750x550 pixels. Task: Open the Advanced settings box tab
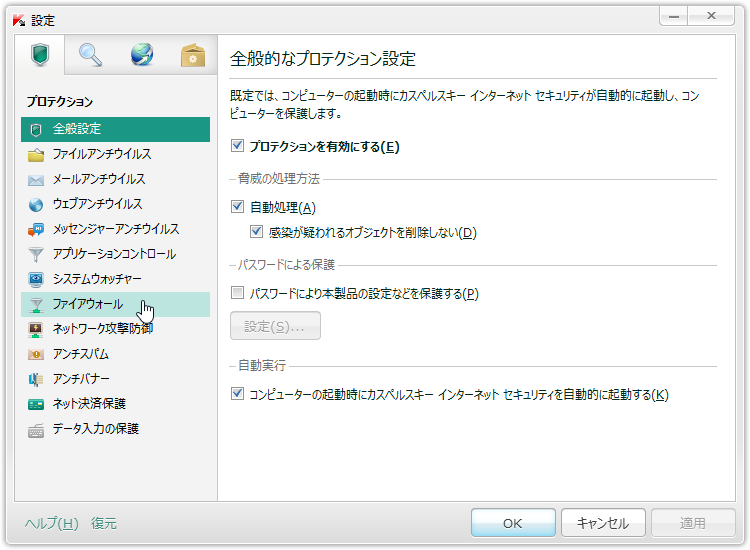click(193, 55)
